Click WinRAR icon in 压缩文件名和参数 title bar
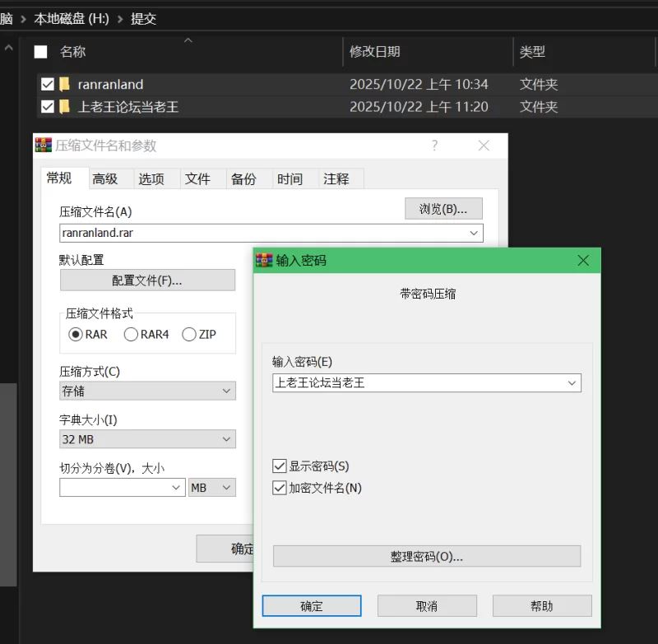 point(44,145)
